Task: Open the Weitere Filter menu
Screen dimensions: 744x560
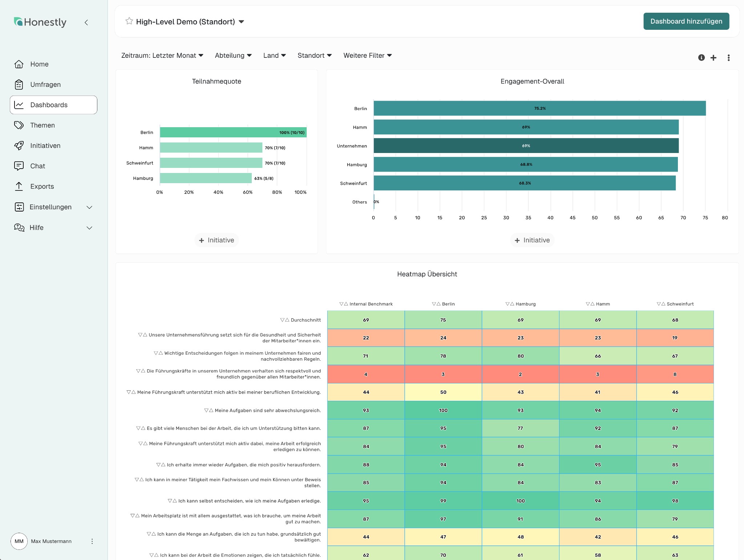Action: click(x=367, y=55)
